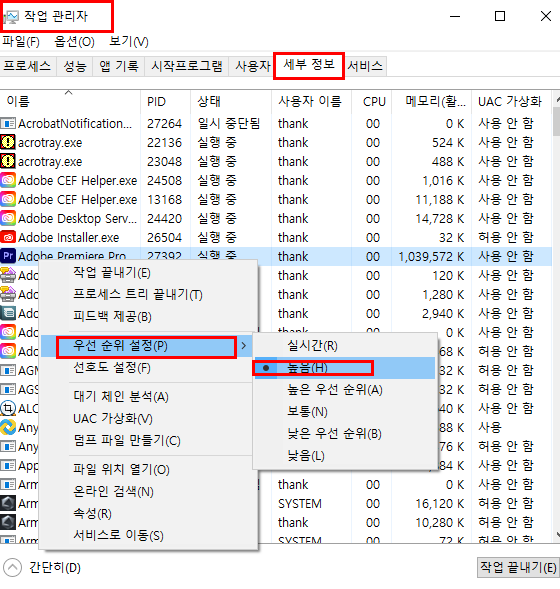The width and height of the screenshot is (560, 589).
Task: Click the 작업 끝내기(E) button at bottom
Action: 518,567
